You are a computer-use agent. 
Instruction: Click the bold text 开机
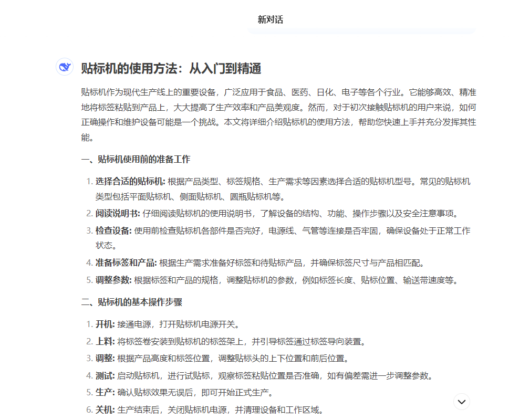point(105,324)
